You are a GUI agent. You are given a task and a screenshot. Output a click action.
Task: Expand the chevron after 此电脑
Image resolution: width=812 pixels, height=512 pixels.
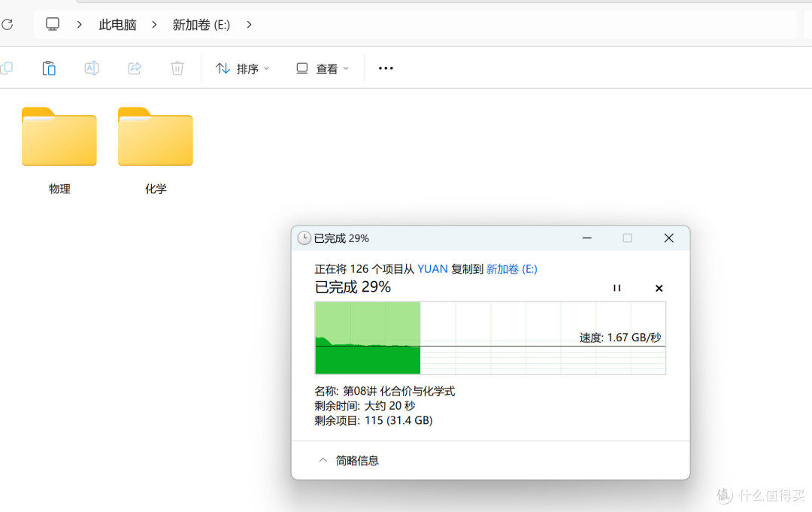coord(154,24)
